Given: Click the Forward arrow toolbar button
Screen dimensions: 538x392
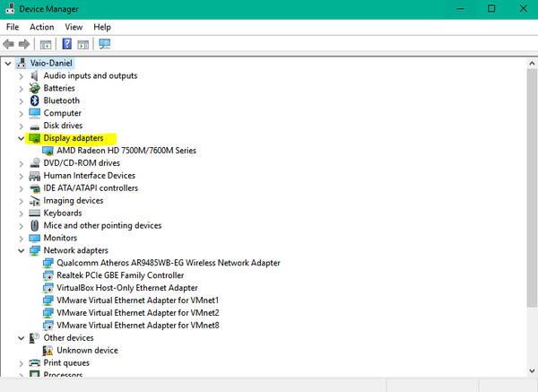Looking at the screenshot, I should click(x=25, y=44).
